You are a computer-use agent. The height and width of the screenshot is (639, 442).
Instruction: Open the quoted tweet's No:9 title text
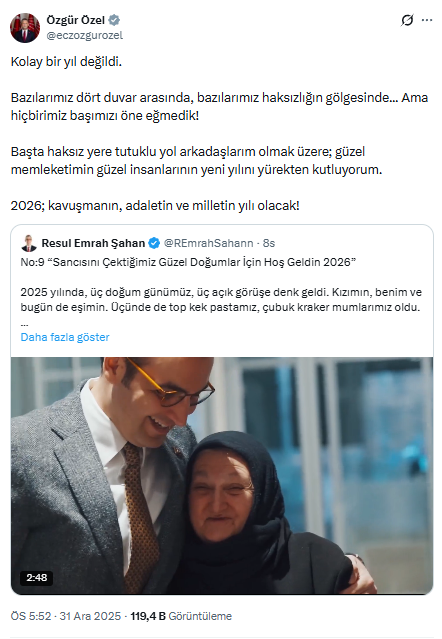(188, 262)
